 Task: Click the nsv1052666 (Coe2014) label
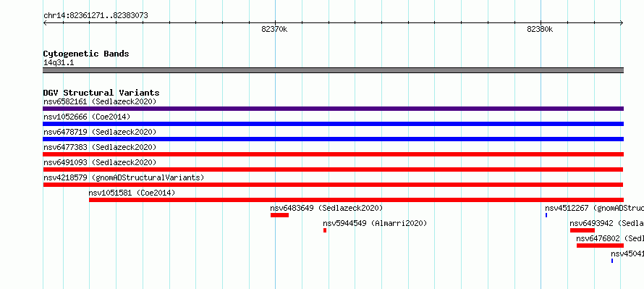pyautogui.click(x=87, y=117)
